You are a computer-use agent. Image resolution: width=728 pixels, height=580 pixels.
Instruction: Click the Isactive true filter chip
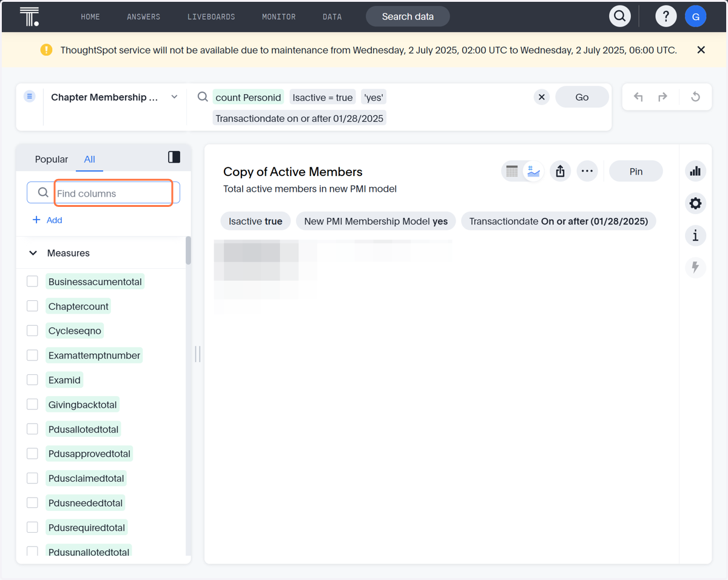click(x=255, y=221)
